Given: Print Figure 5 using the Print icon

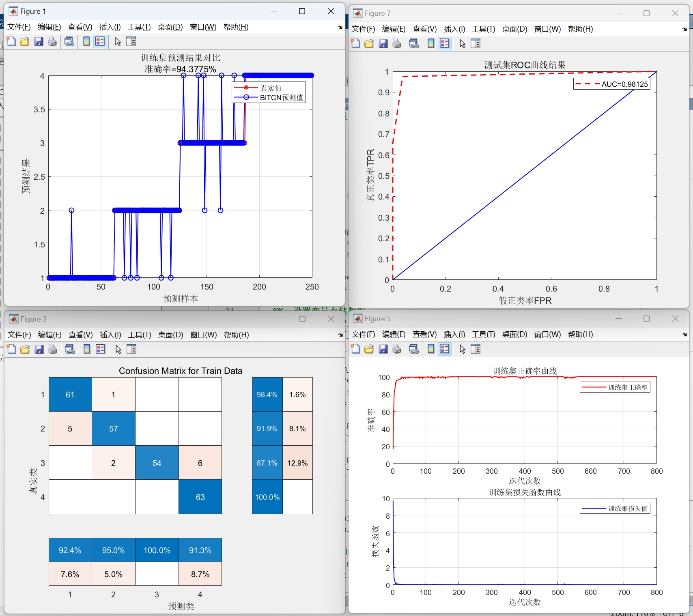Looking at the screenshot, I should 397,349.
